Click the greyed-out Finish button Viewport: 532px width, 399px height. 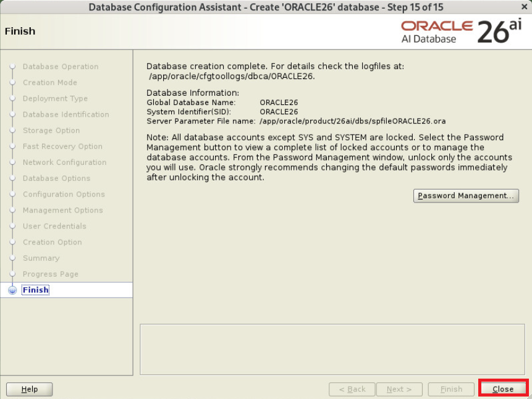451,389
